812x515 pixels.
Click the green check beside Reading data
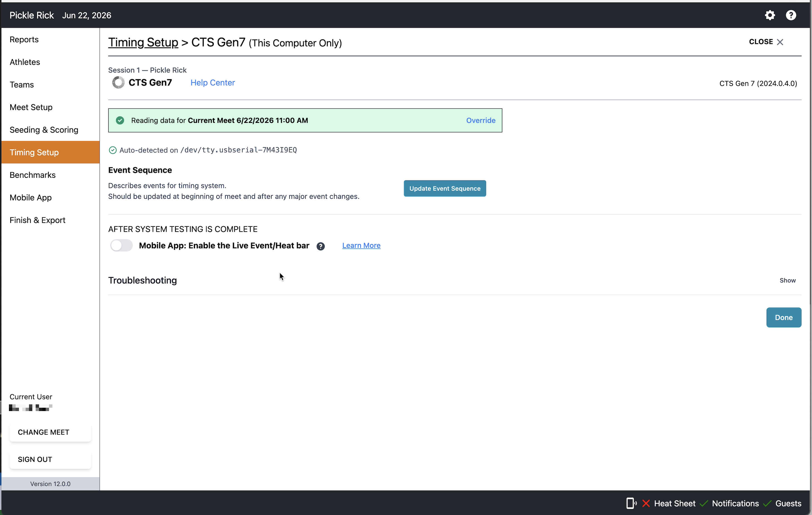pos(120,120)
